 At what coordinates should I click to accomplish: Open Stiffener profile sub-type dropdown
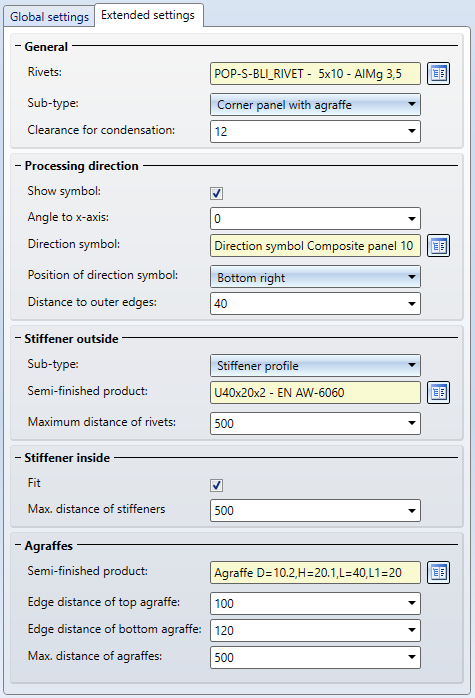(315, 365)
